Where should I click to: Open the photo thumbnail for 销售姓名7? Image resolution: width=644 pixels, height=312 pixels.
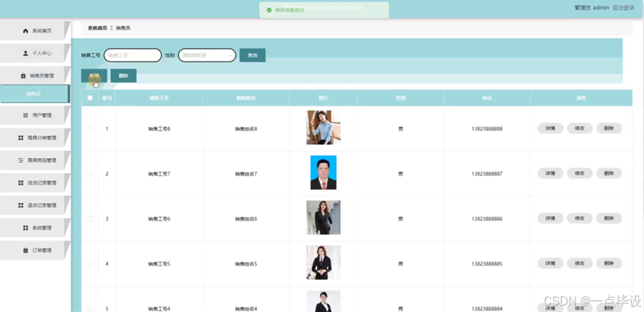pyautogui.click(x=323, y=172)
